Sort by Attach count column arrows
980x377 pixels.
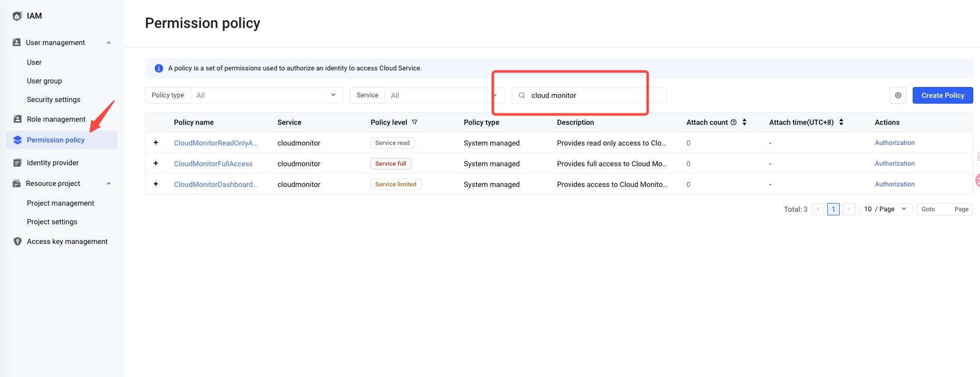point(744,122)
